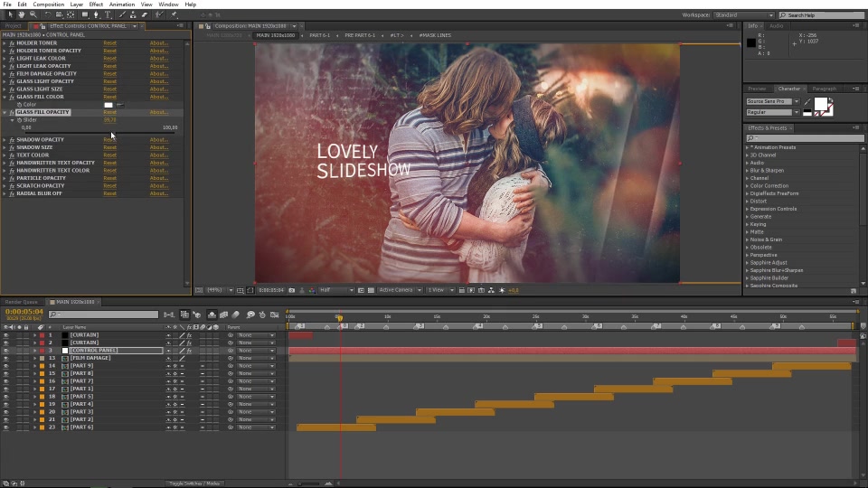Viewport: 868px width, 488px height.
Task: Click the Brainstorm icon in timeline
Action: pyautogui.click(x=250, y=314)
